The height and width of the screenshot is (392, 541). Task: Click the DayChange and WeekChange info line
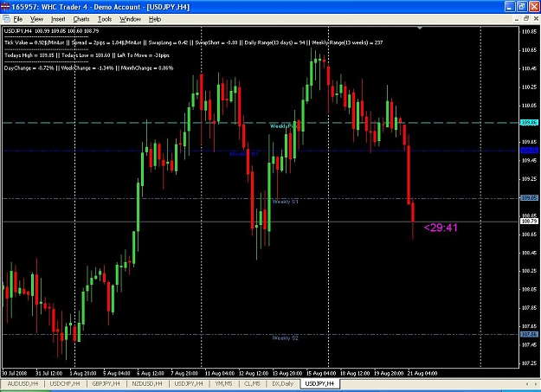[88, 68]
